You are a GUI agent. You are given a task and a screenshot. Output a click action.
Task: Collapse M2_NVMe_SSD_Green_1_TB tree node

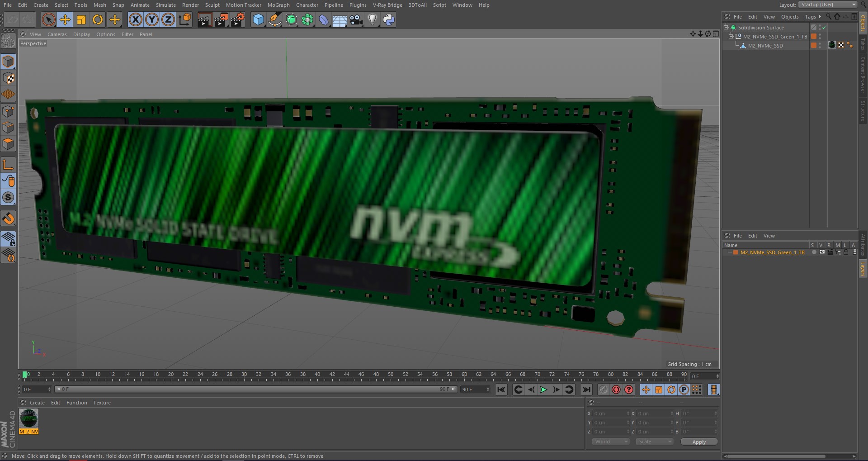(x=731, y=36)
